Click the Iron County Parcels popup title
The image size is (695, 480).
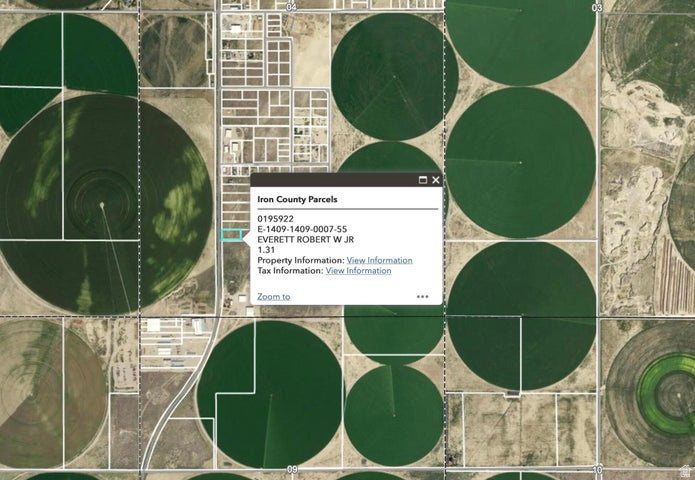297,199
